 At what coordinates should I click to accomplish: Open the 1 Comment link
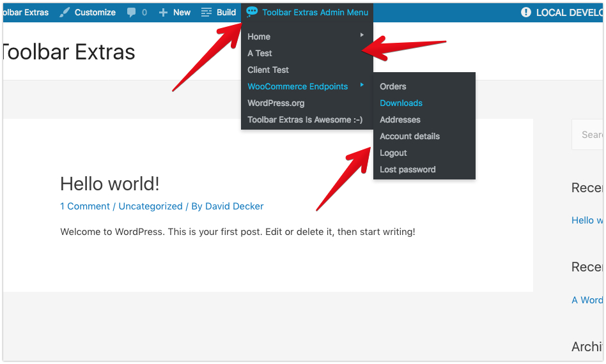coord(84,206)
